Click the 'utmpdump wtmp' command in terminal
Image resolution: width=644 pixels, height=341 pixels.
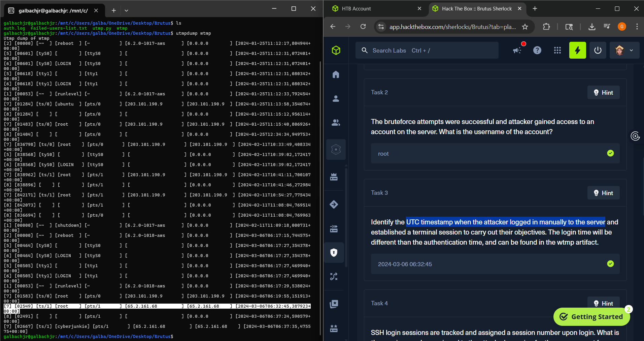193,33
